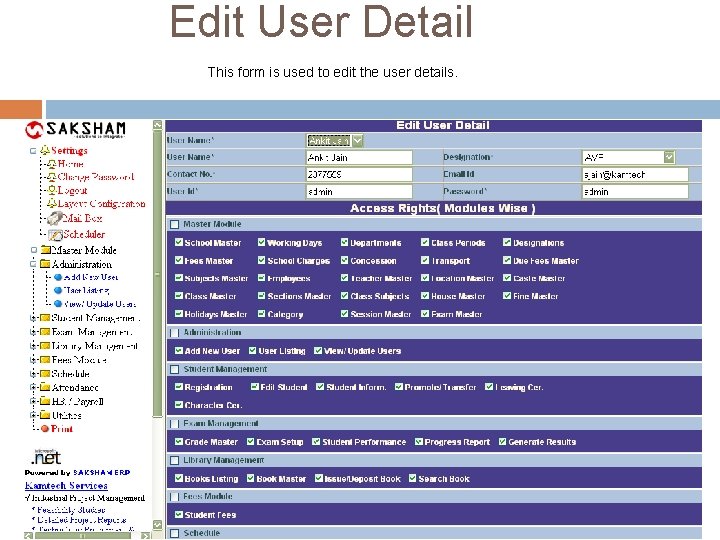The image size is (720, 540).
Task: Uncheck the Generate Results checkbox
Action: [x=502, y=441]
